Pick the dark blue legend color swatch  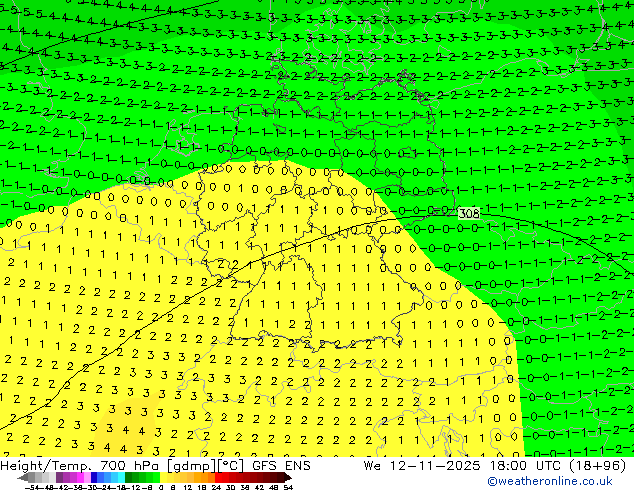[94, 477]
